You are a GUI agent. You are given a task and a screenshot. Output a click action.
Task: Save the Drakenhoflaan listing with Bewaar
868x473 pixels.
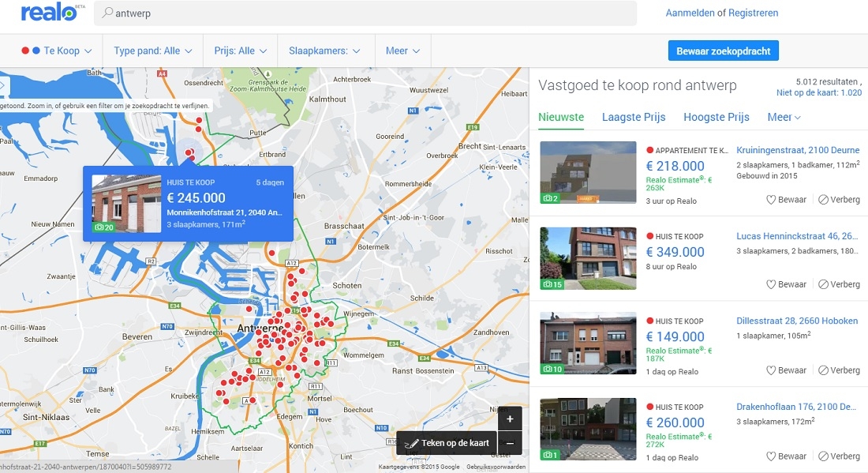pos(787,456)
